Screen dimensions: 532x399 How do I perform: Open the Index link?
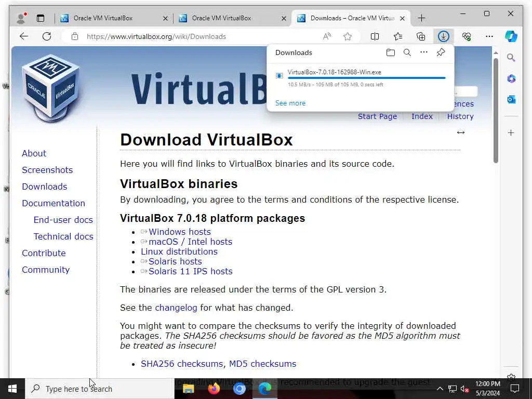[422, 116]
